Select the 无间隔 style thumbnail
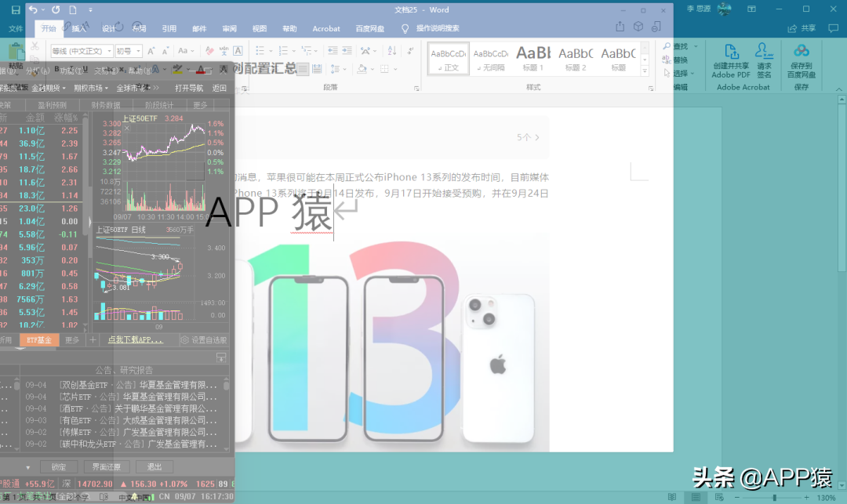The width and height of the screenshot is (847, 504). tap(491, 58)
